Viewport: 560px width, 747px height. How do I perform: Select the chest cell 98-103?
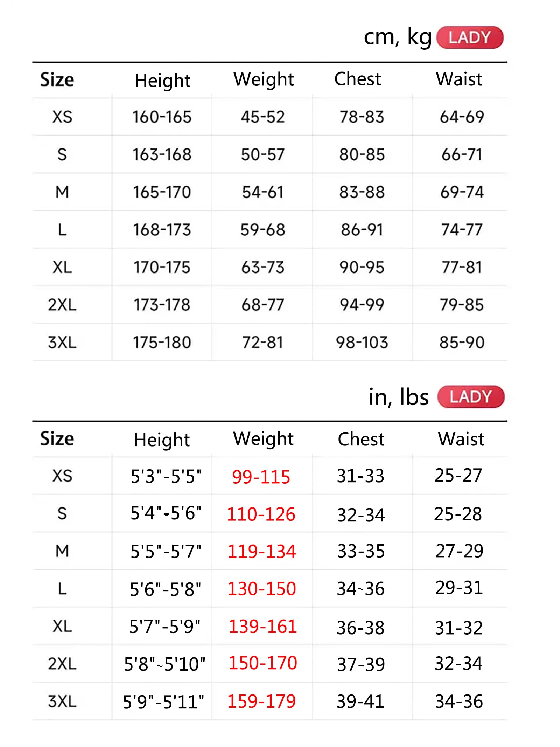[x=362, y=342]
